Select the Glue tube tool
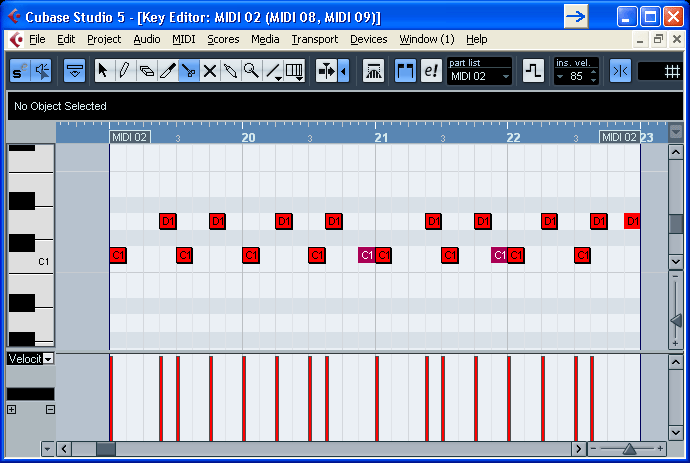The width and height of the screenshot is (690, 463). pyautogui.click(x=231, y=70)
